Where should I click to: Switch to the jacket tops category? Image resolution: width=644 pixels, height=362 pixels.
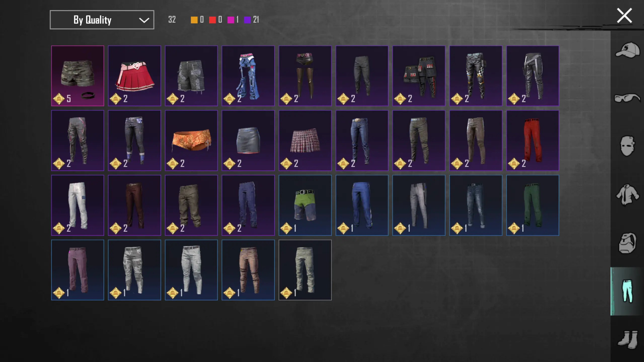coord(627,194)
